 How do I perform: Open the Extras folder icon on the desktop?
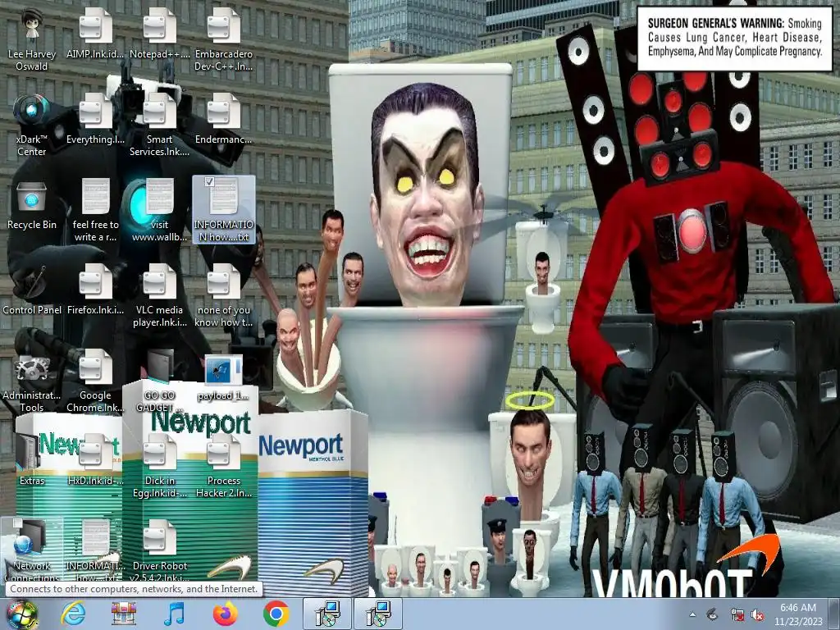(x=32, y=459)
